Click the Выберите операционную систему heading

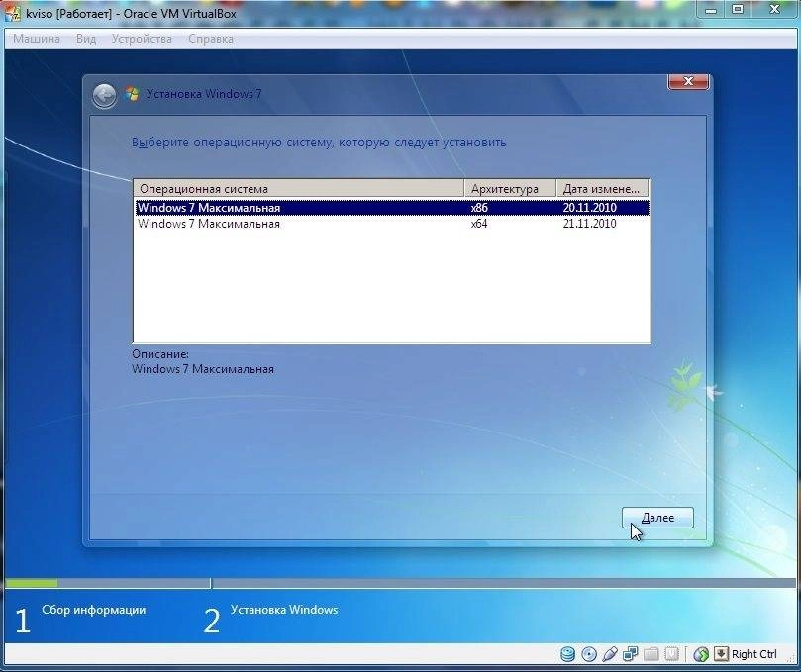(x=319, y=143)
